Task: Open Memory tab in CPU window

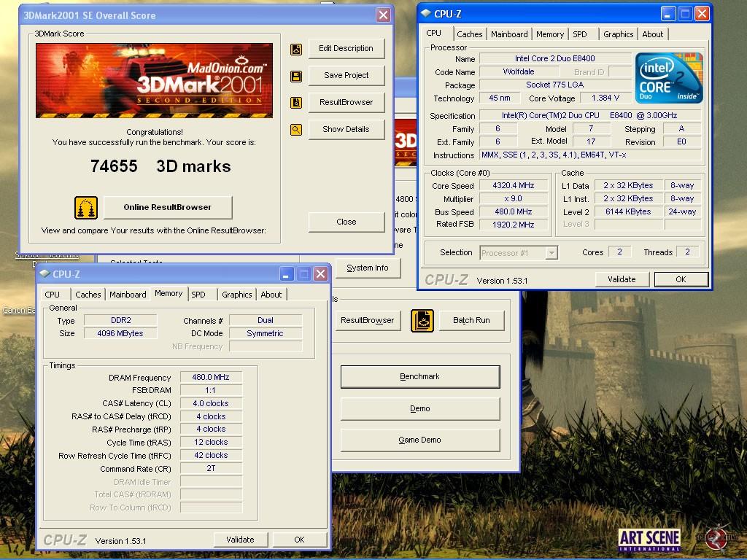Action: pos(550,34)
